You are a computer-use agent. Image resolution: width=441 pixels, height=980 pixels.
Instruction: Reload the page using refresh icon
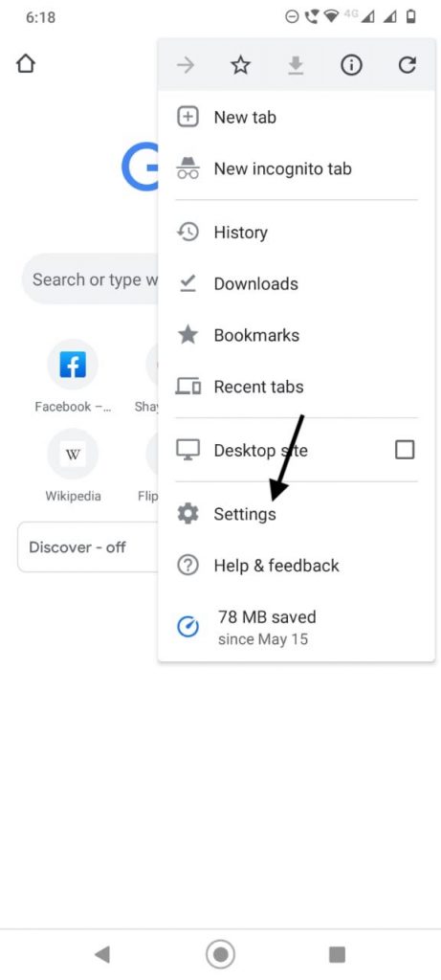(x=408, y=65)
